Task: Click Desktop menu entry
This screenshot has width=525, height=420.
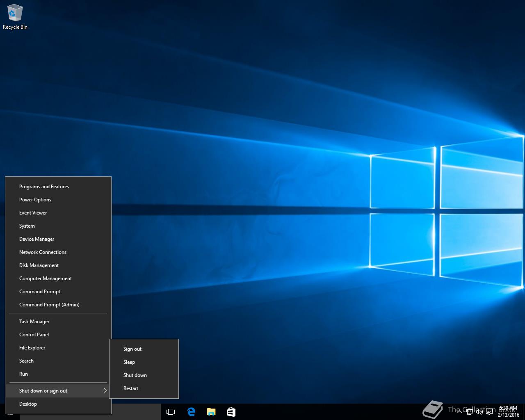Action: 58,404
